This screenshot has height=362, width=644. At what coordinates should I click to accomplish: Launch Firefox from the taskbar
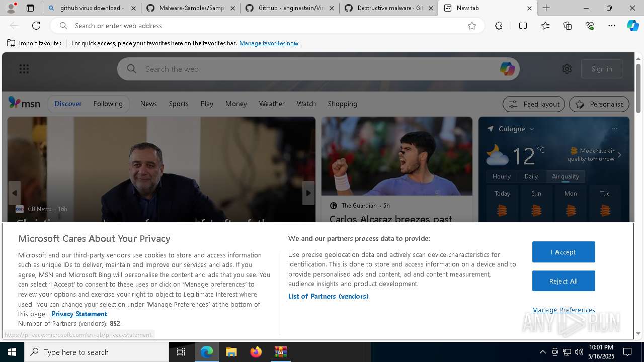point(256,352)
